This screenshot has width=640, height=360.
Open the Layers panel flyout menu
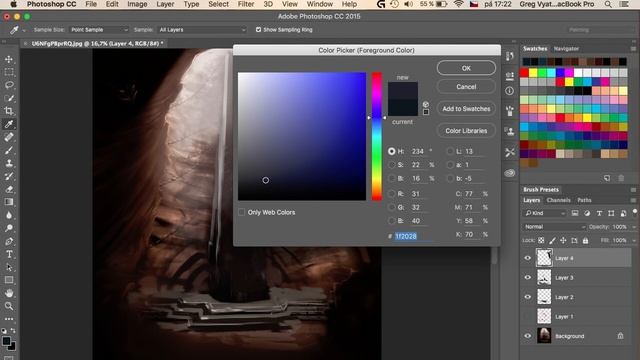click(633, 200)
